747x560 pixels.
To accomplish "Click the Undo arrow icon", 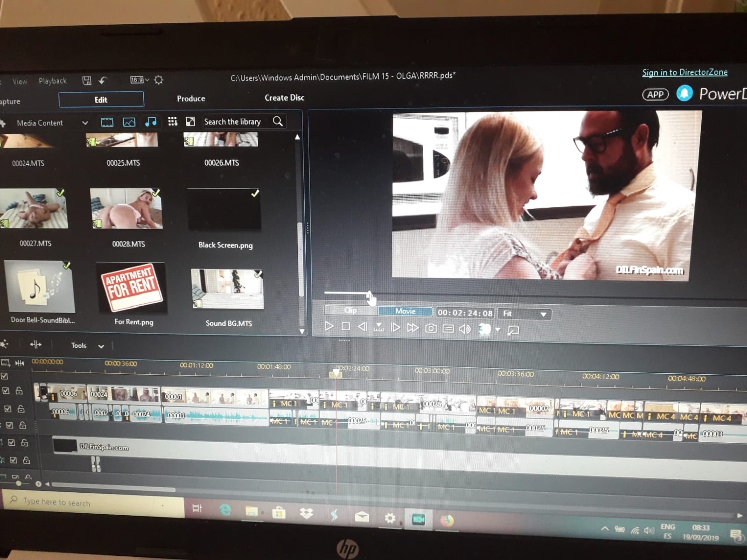I will [x=103, y=80].
